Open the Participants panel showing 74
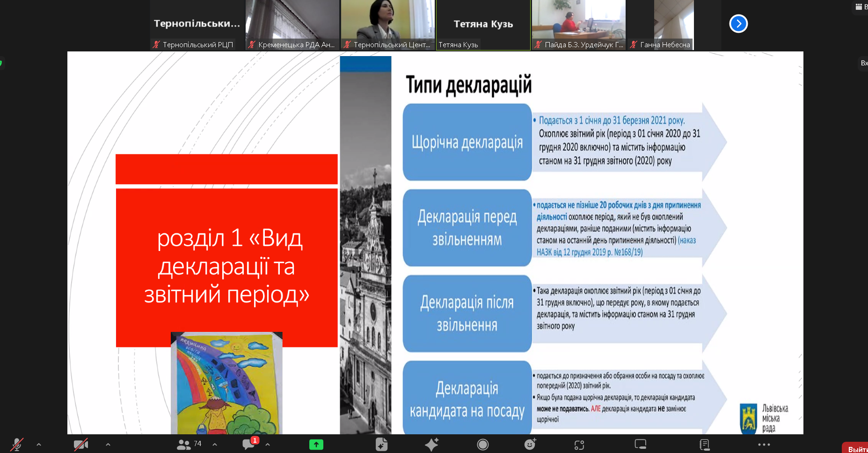 189,444
